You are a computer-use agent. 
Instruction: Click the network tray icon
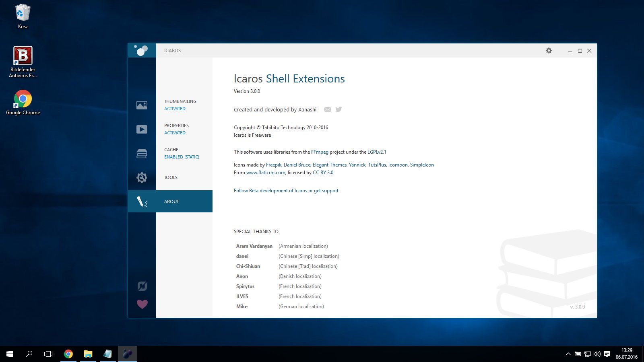588,354
